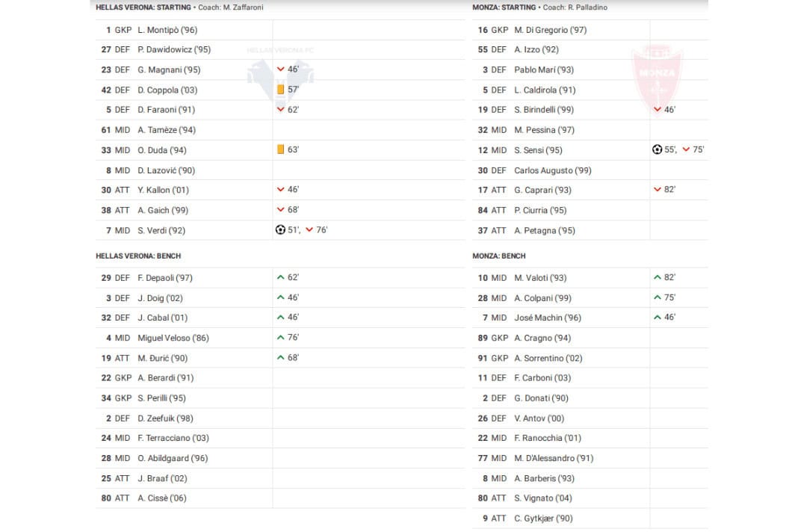Viewport: 798px width, 532px height.
Task: Open M. Di Gregorio's player profile
Action: tap(550, 30)
